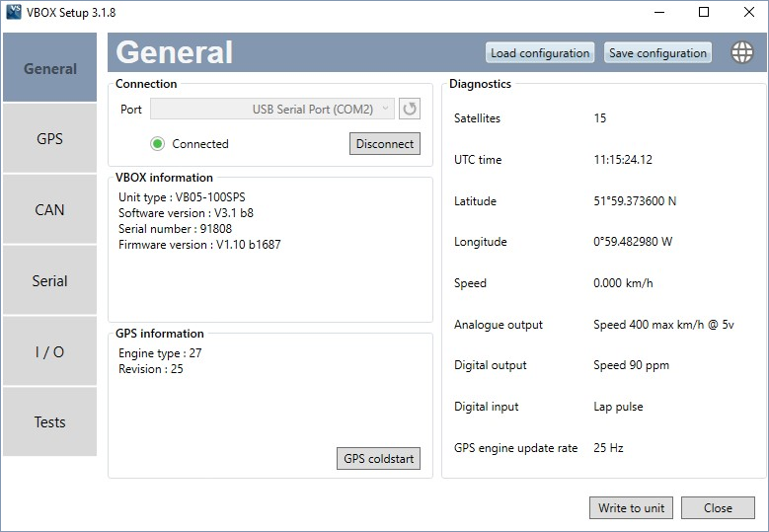Minimize the VBOX Setup window
The image size is (769, 532).
(x=659, y=12)
